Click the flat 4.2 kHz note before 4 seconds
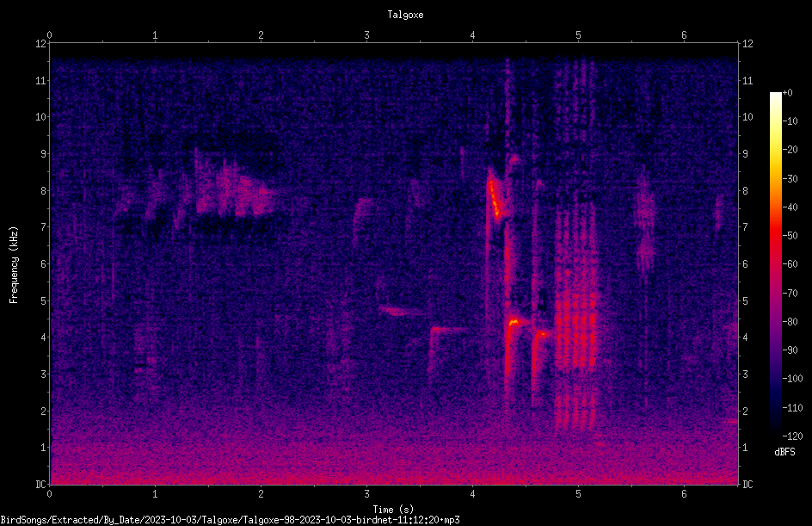 coord(448,329)
